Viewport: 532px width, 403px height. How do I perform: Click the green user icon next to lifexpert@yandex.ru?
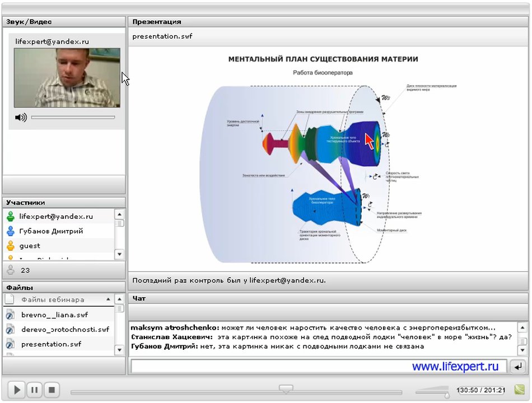(x=11, y=217)
